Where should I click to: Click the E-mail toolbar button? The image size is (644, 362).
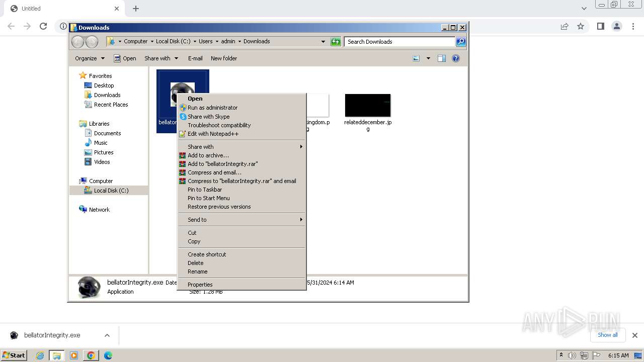[195, 58]
